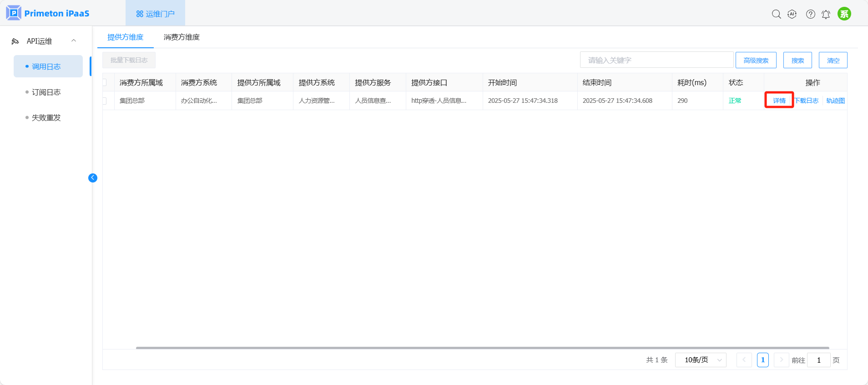This screenshot has height=385, width=868.
Task: Click the 详情 link in the row
Action: coord(779,101)
